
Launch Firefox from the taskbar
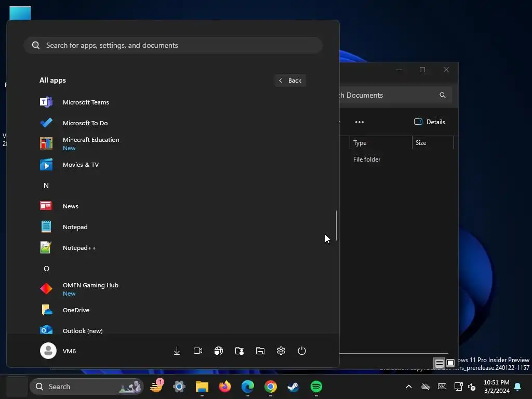[224, 387]
